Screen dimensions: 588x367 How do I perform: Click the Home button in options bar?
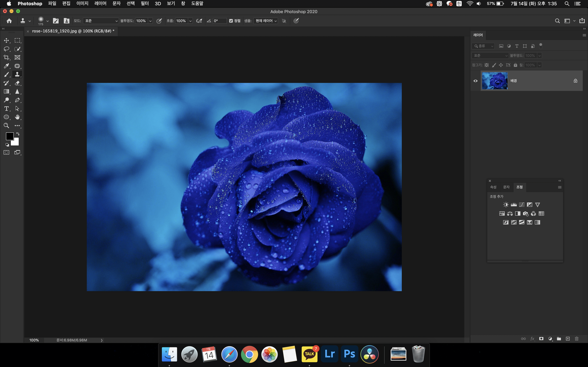click(9, 21)
